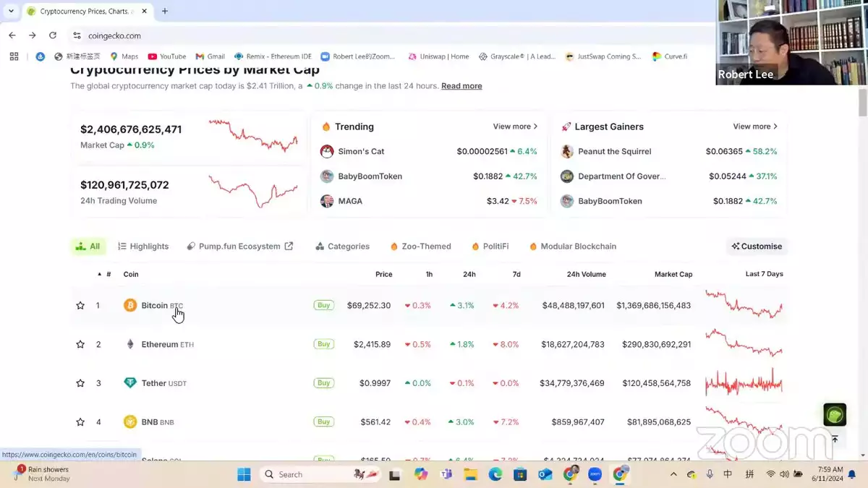
Task: Select the All tab
Action: tap(88, 247)
